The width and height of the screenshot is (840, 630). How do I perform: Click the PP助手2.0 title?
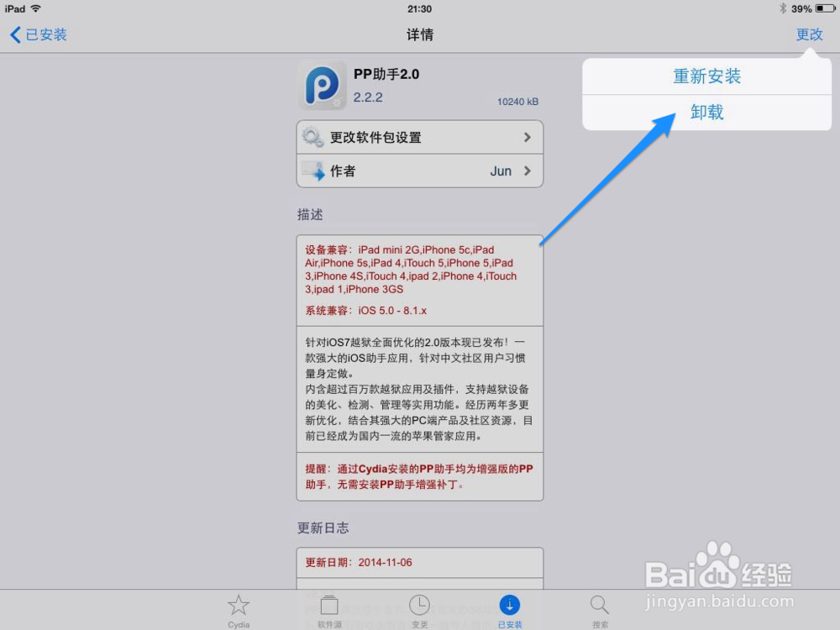[386, 74]
